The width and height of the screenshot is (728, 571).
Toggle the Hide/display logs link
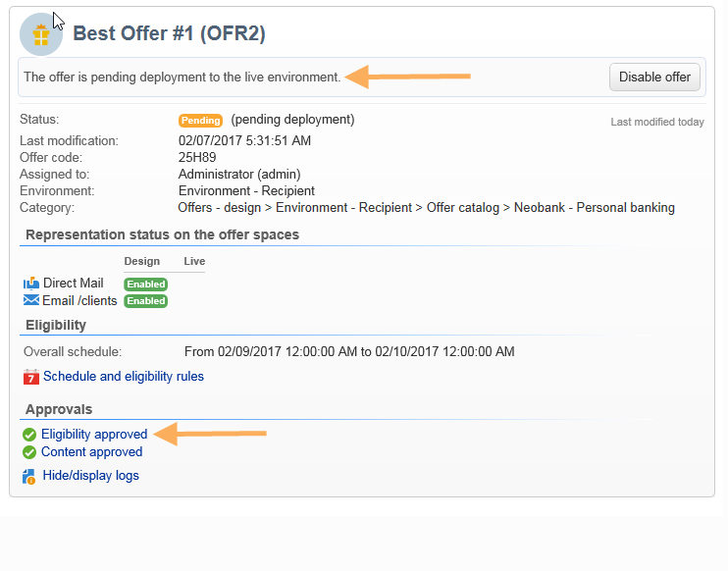[90, 476]
